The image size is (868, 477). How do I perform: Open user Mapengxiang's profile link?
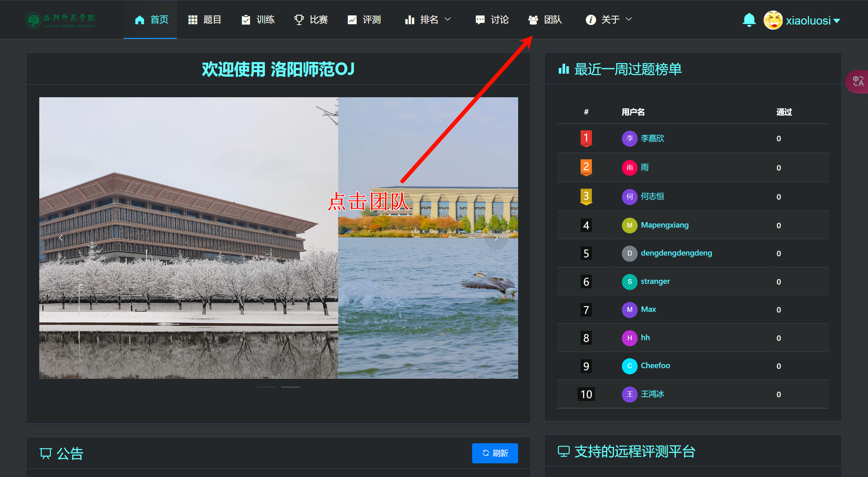(664, 225)
